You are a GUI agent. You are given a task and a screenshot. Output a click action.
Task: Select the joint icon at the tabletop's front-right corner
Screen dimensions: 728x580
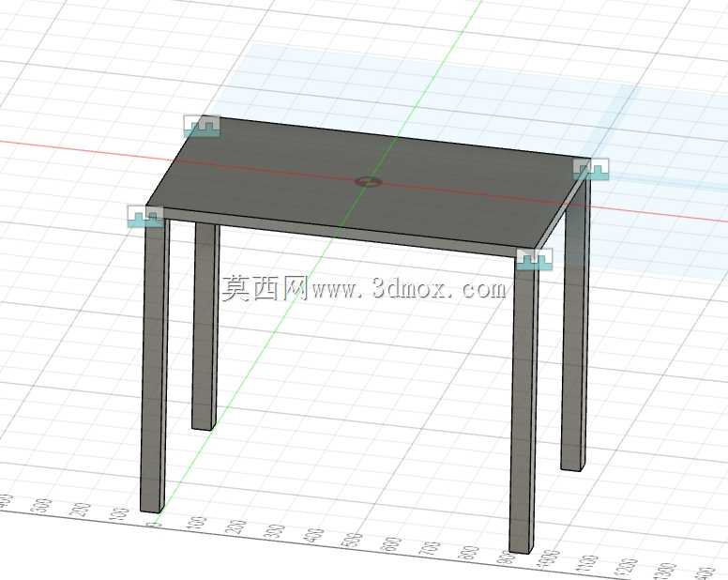pos(535,259)
